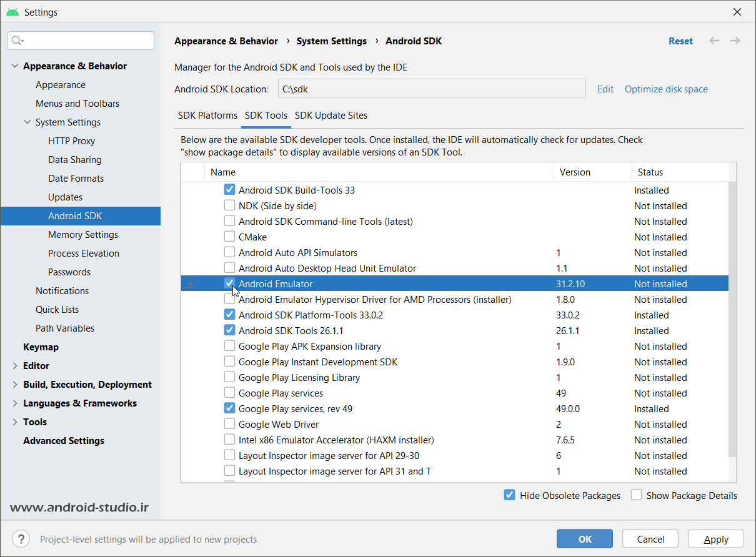Check Google Play services version 49

pos(229,393)
